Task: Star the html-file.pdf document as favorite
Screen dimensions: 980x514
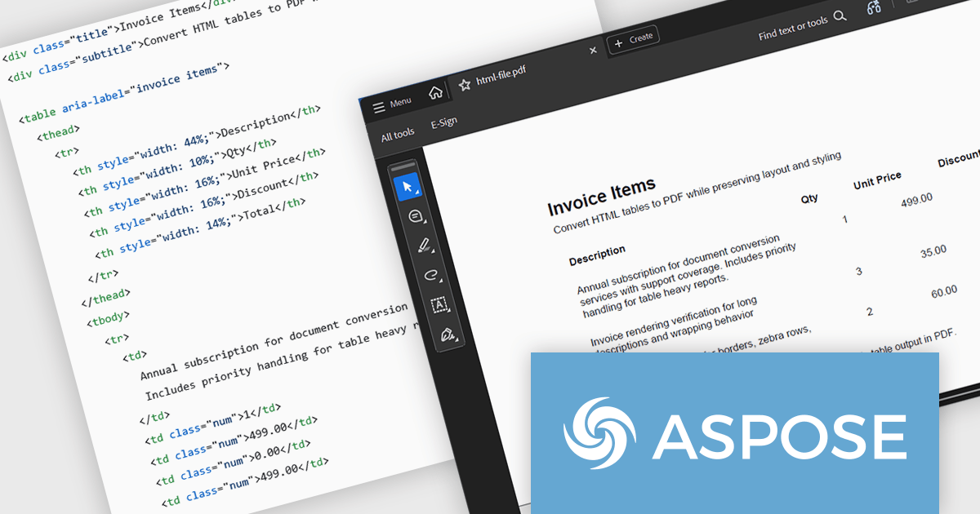Action: (x=465, y=85)
